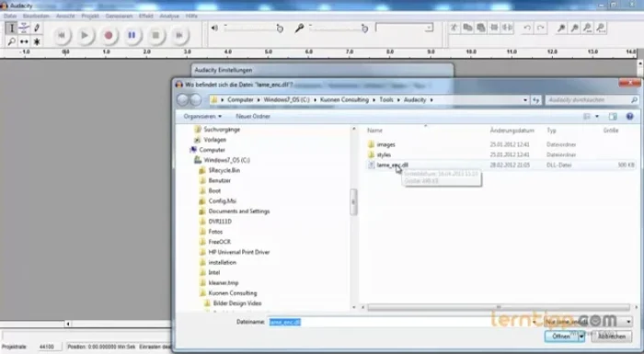Select Windows7_OS (C:) in the folder tree
This screenshot has height=354, width=644.
pyautogui.click(x=226, y=160)
